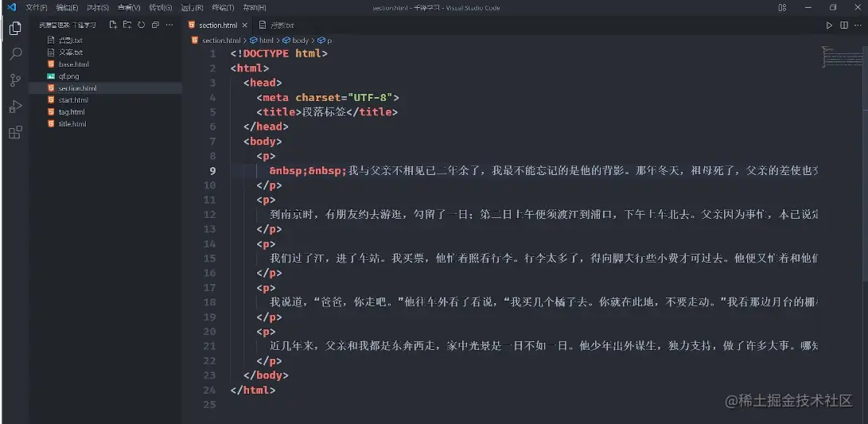Switch to the section.html editor tab
Viewport: 868px width, 424px height.
[x=217, y=25]
